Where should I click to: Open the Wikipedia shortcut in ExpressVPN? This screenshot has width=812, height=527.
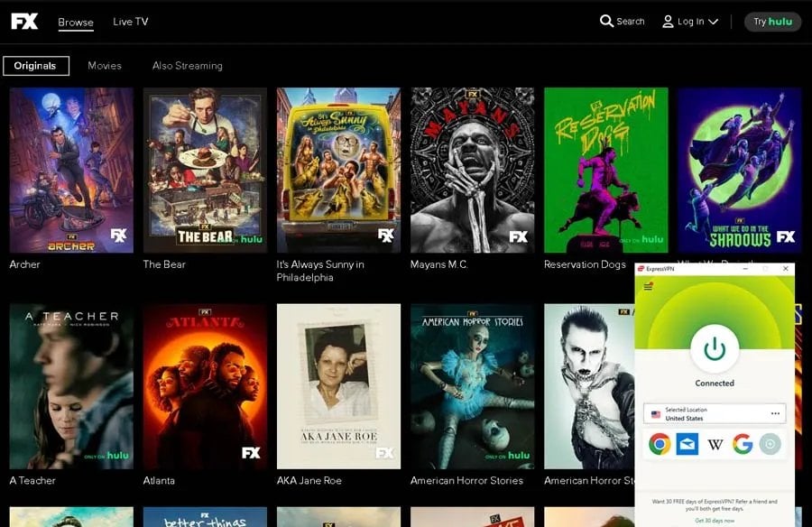[x=715, y=445]
